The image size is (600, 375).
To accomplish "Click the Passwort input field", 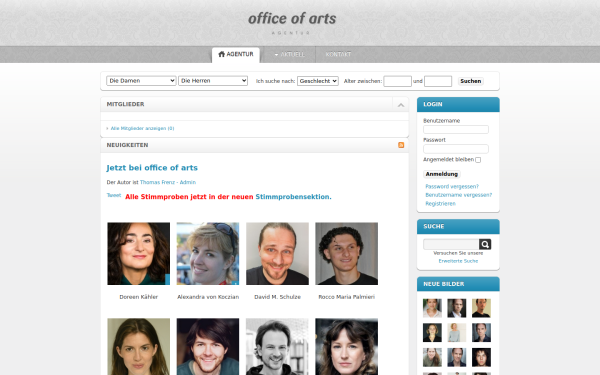I will (456, 148).
